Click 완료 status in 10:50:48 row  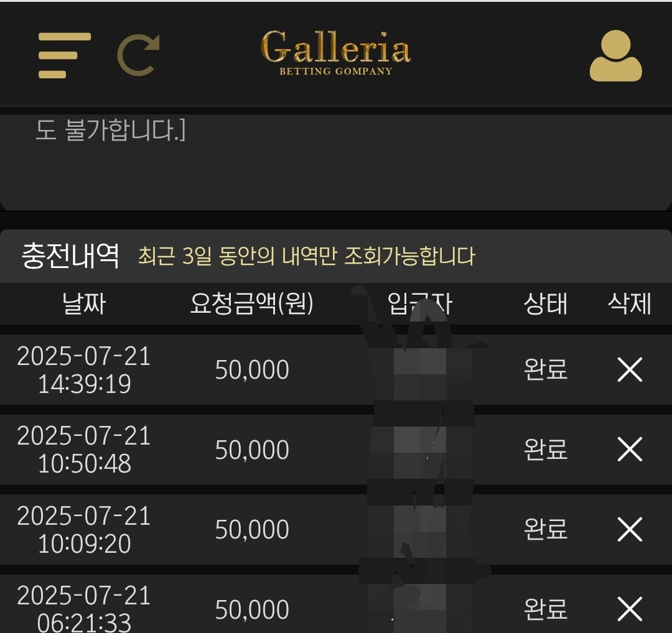pos(546,450)
